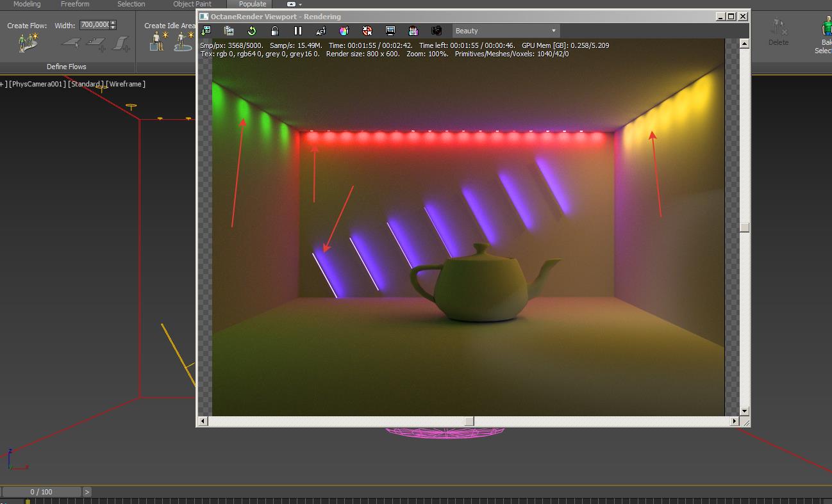832x504 pixels.
Task: Increase flow Width with spinner up arrow
Action: [113, 22]
